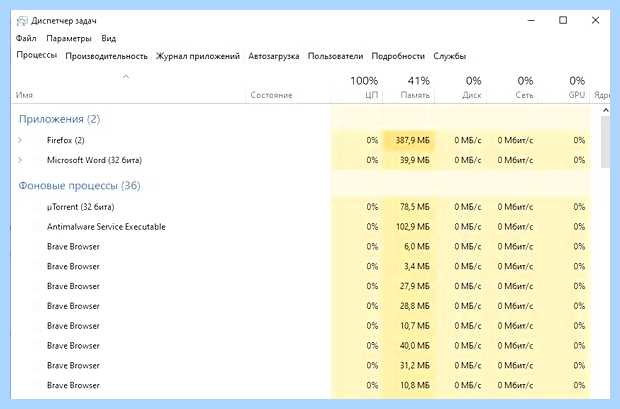Minimize the Task Manager window

(531, 20)
